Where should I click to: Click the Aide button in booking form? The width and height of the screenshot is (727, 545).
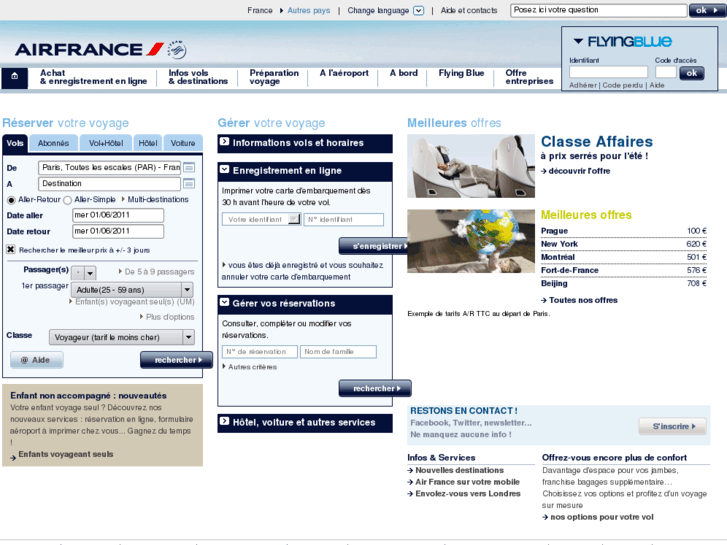click(x=37, y=360)
